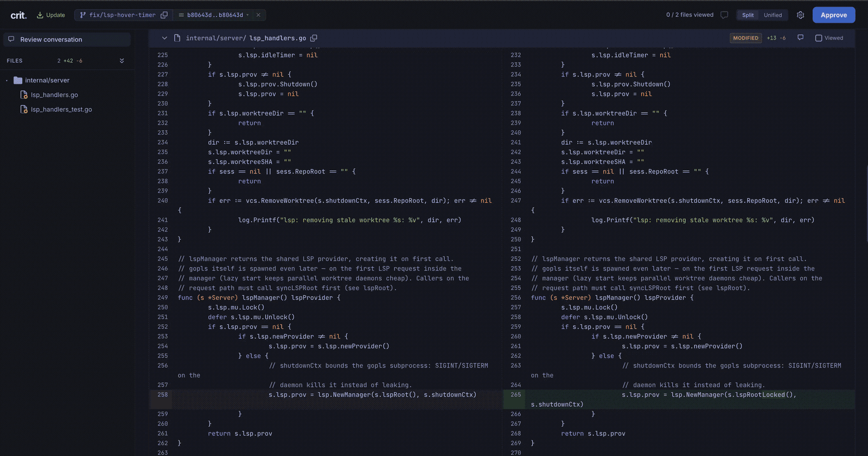868x456 pixels.
Task: Click right line number 265
Action: (x=515, y=395)
